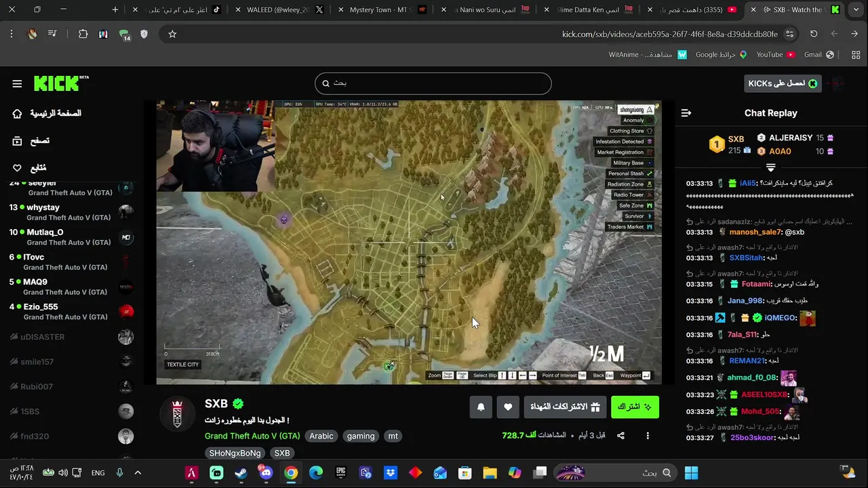Click chat username REMAN21
The height and width of the screenshot is (488, 868).
coord(747,361)
